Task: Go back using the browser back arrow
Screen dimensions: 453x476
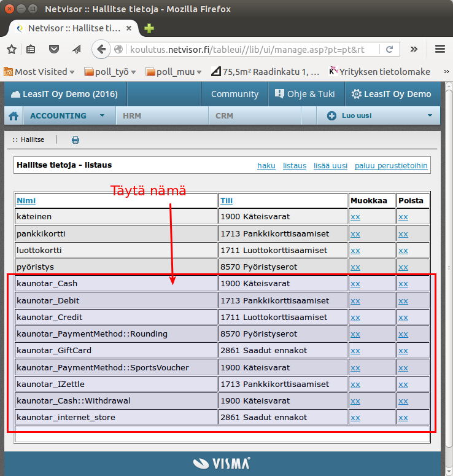Action: coord(101,49)
